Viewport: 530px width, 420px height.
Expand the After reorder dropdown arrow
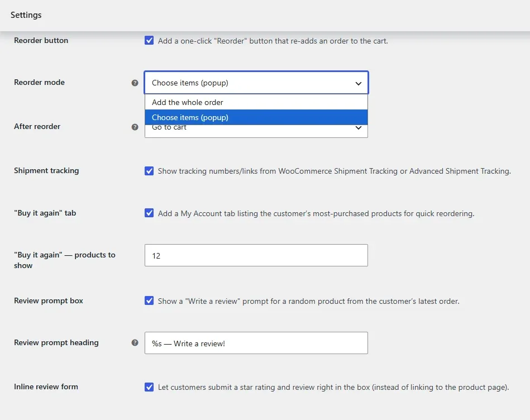click(x=359, y=128)
